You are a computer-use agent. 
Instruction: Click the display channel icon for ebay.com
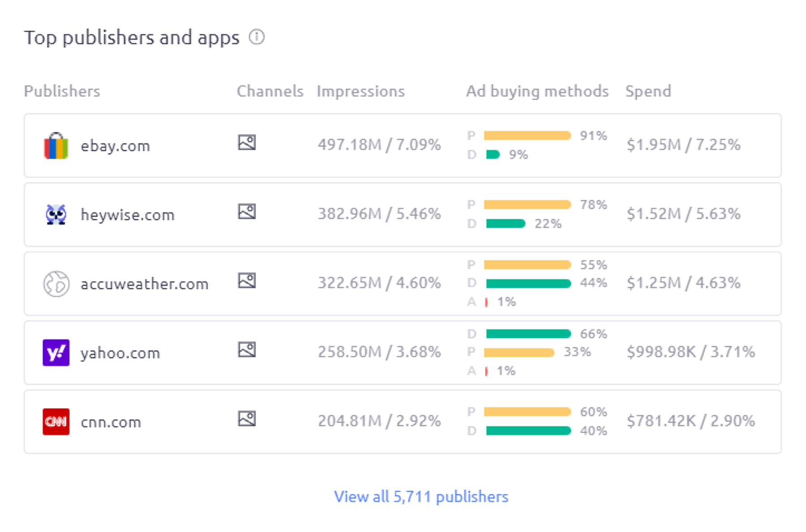247,142
